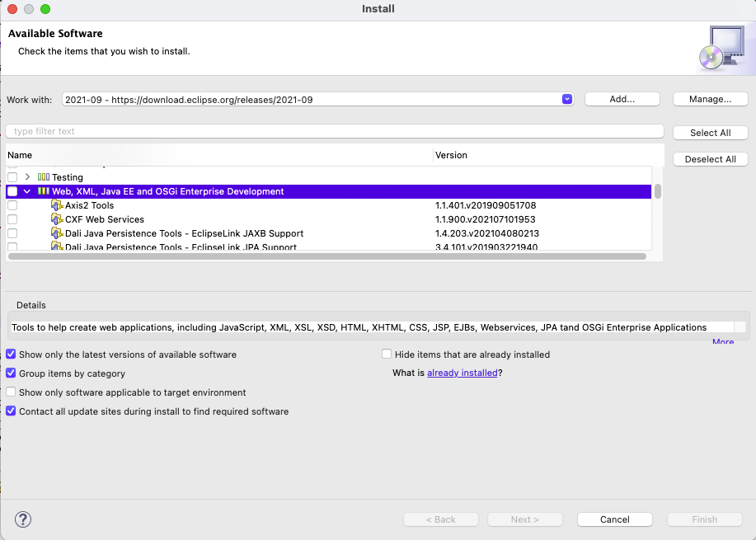
Task: Click the More link in Details
Action: click(x=723, y=341)
